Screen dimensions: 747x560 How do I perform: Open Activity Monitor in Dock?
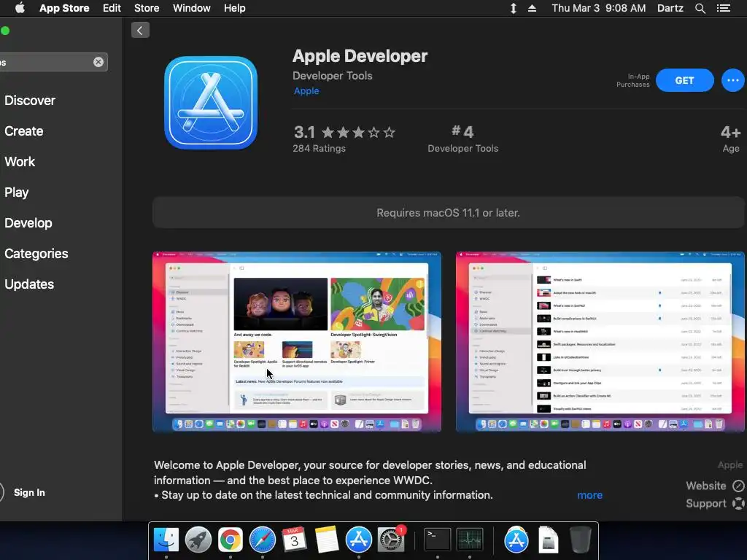point(470,540)
